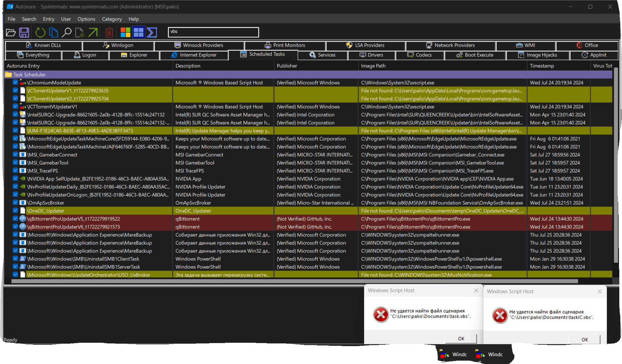This screenshot has width=622, height=364.
Task: Switch to the Winsock Providers tab
Action: pos(199,45)
